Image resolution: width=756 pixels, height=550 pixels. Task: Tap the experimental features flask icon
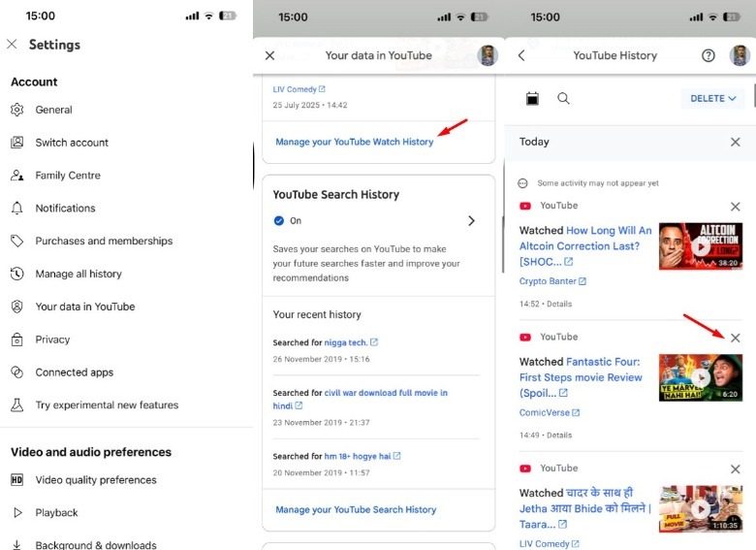click(16, 404)
